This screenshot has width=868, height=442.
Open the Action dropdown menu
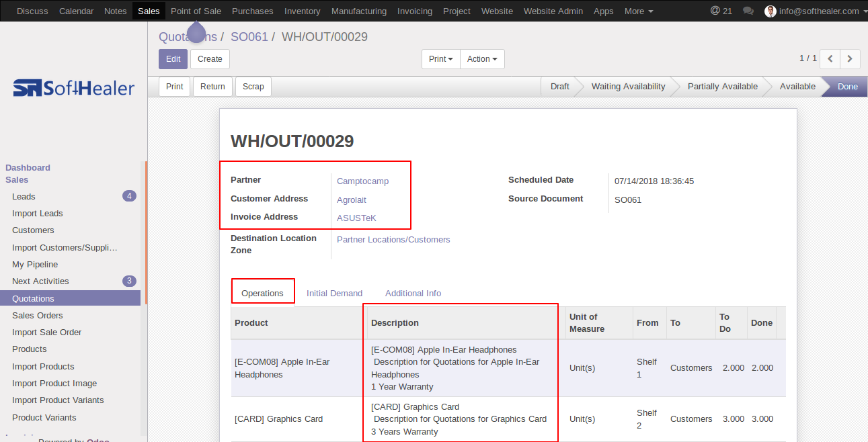coord(482,59)
